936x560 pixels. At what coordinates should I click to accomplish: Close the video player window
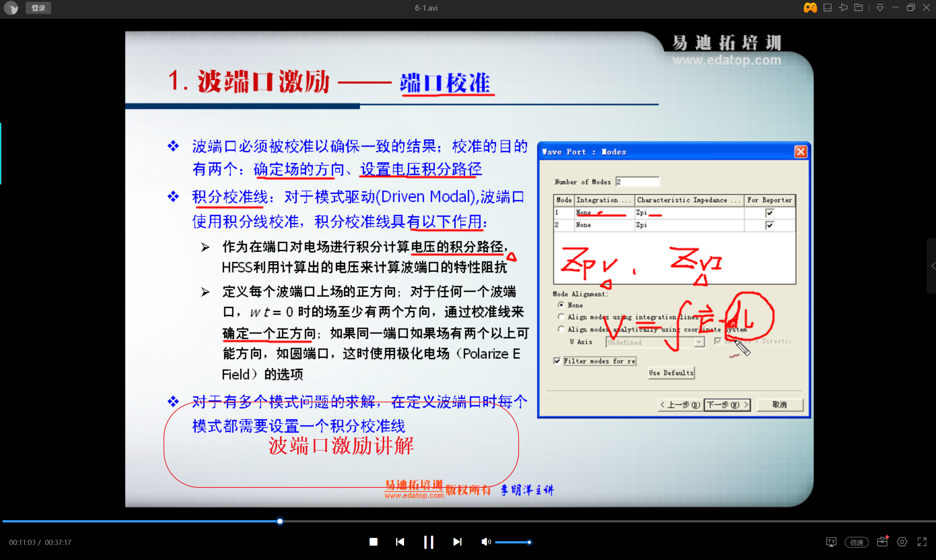[x=926, y=7]
